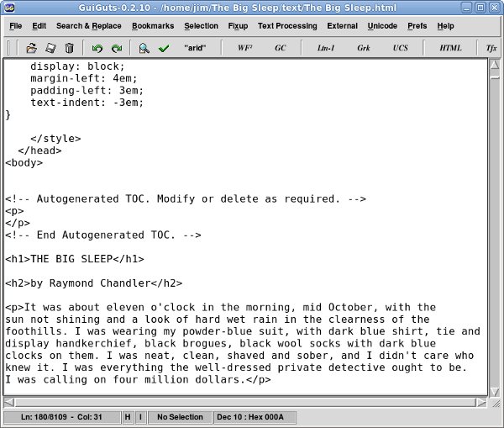504x428 pixels.
Task: Click the trash can icon in toolbar
Action: (69, 48)
